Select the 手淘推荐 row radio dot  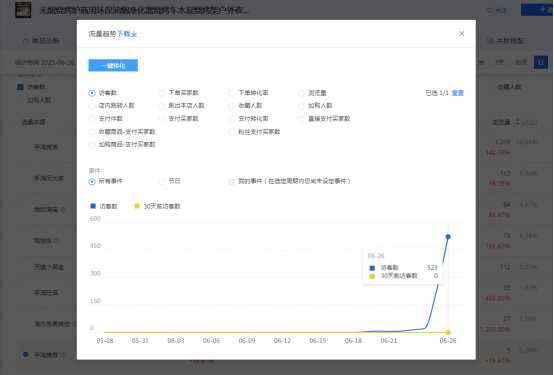click(26, 354)
